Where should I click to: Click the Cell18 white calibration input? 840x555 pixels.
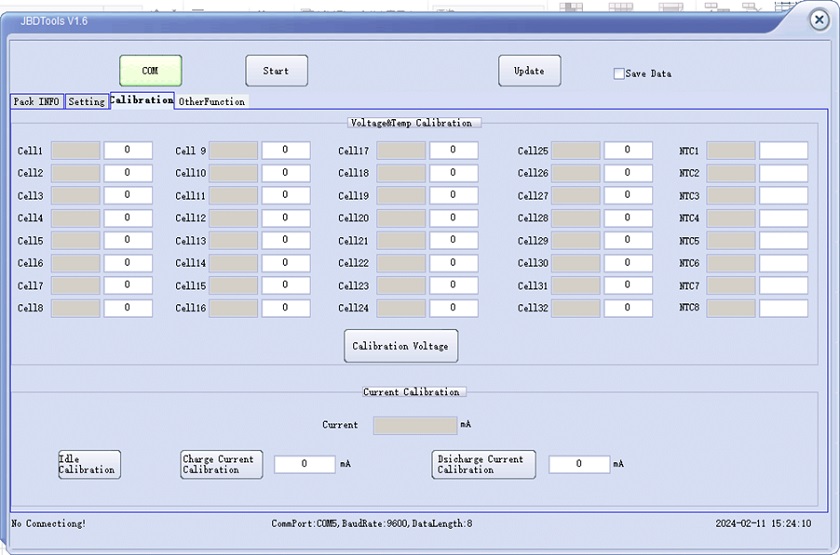pyautogui.click(x=454, y=172)
